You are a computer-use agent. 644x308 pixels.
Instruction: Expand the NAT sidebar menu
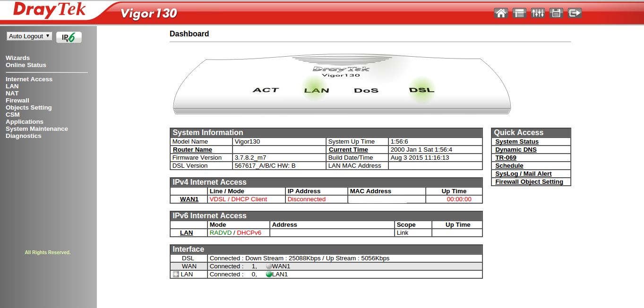(12, 94)
